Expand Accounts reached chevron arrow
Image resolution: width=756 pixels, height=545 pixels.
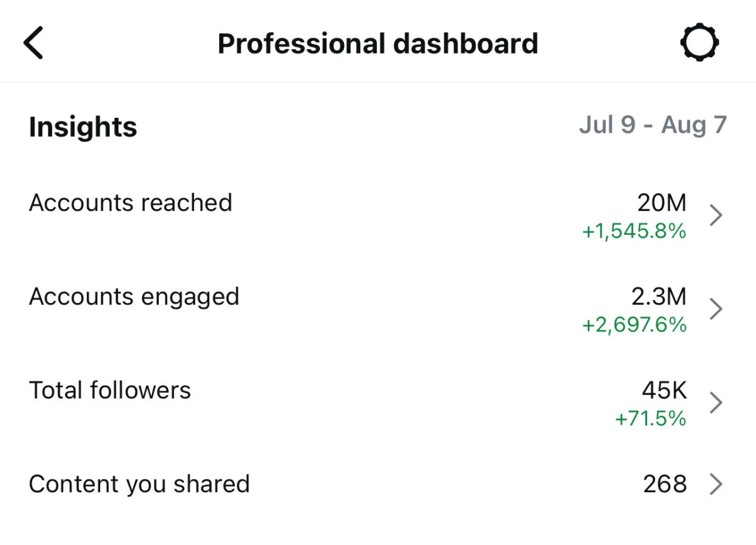(x=716, y=215)
